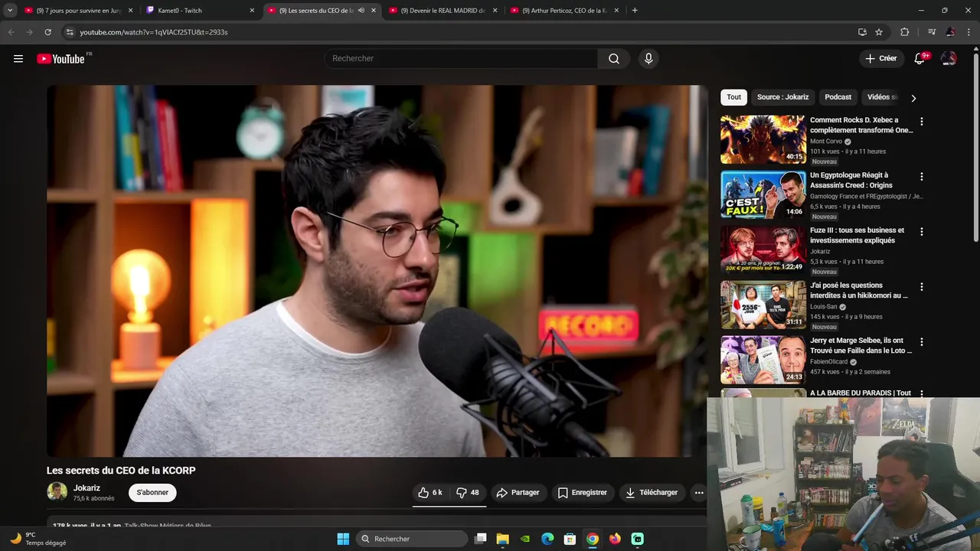The height and width of the screenshot is (551, 980).
Task: Open the weather widget showing 9°C
Action: pyautogui.click(x=38, y=539)
